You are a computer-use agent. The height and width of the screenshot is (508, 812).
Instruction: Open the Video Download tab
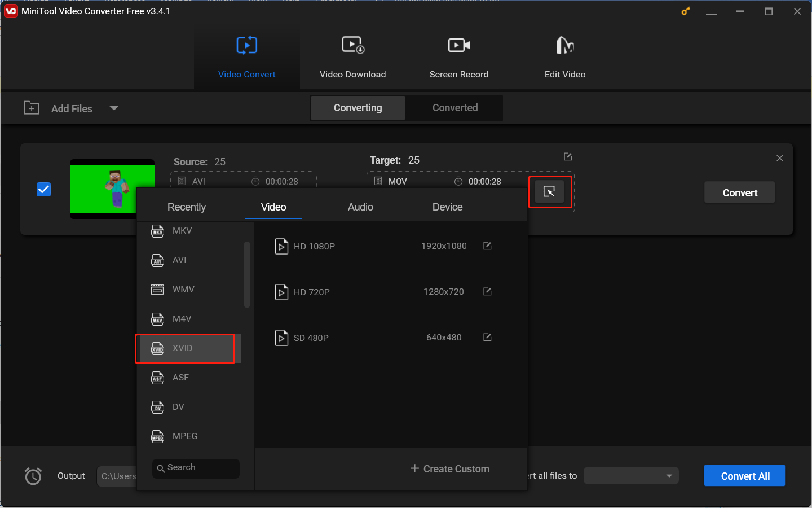353,58
